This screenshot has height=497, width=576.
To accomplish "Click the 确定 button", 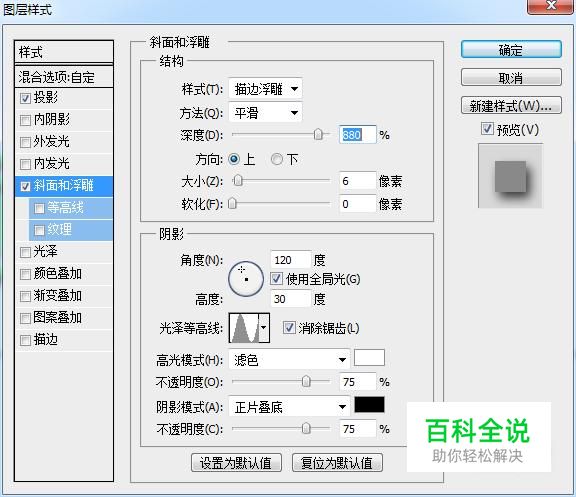I will 511,50.
